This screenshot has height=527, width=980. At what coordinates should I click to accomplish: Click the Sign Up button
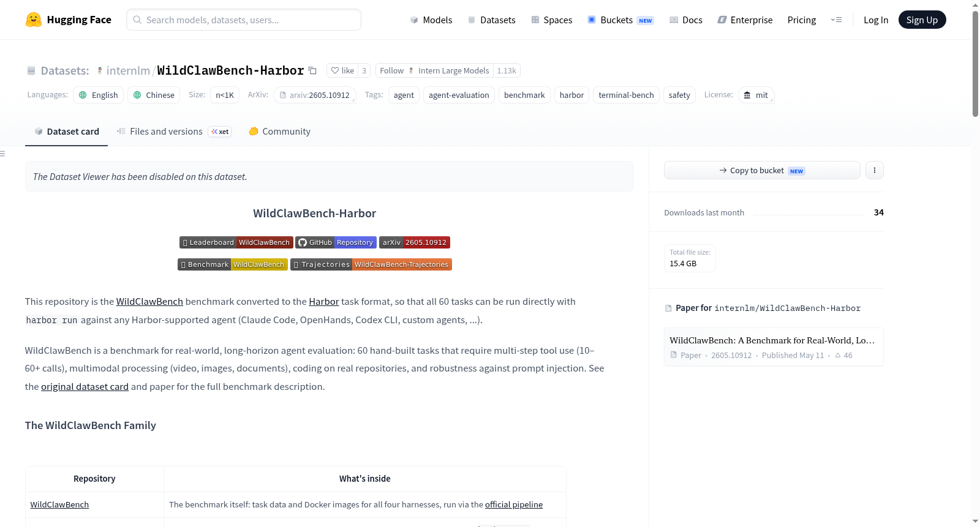click(922, 20)
